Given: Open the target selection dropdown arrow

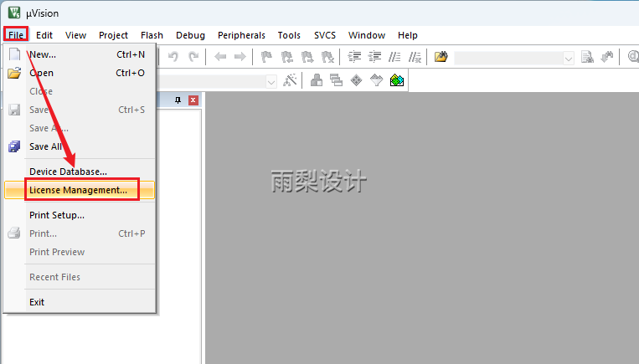Looking at the screenshot, I should 271,81.
